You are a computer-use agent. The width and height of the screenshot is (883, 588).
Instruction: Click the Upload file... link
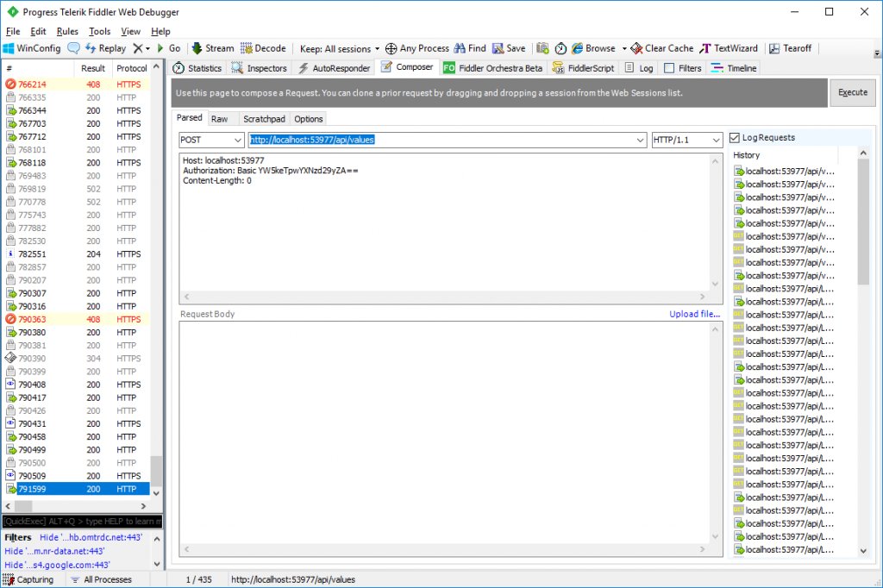(x=694, y=315)
